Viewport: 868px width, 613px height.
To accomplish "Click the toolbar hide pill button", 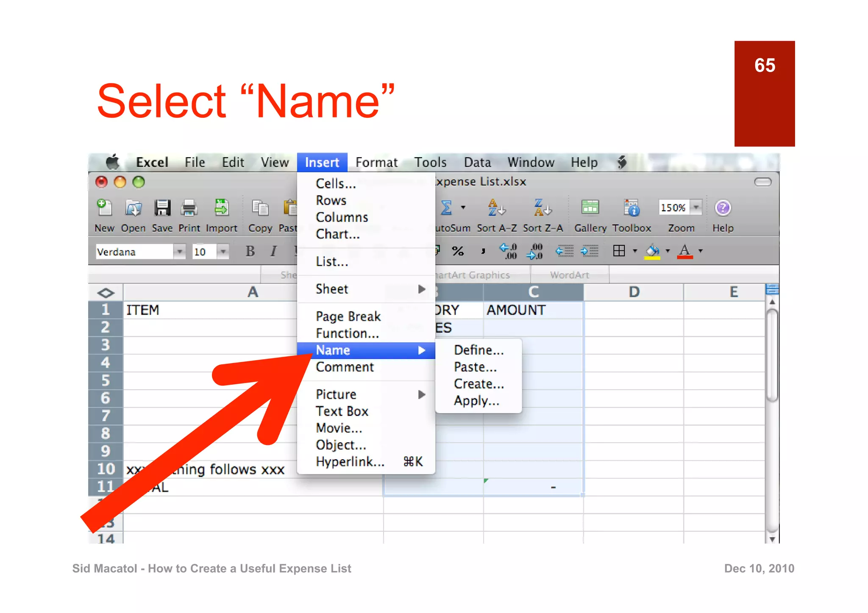I will [x=763, y=182].
